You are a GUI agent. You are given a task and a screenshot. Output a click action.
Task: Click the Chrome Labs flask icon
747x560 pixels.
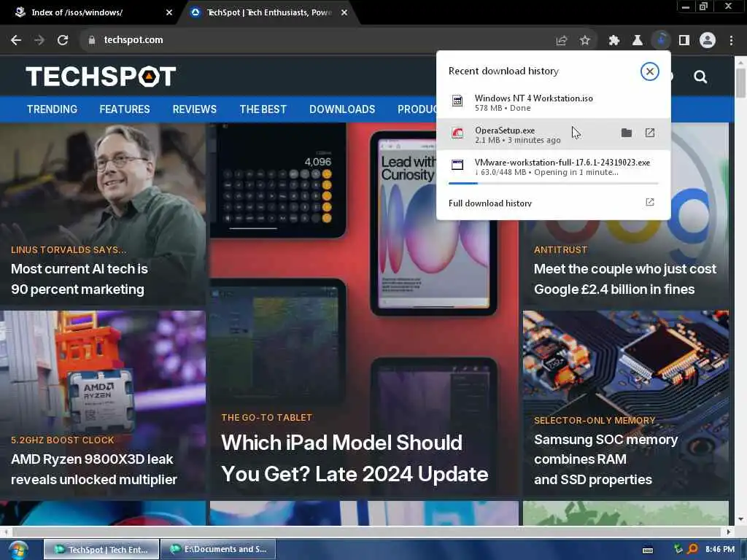(637, 41)
